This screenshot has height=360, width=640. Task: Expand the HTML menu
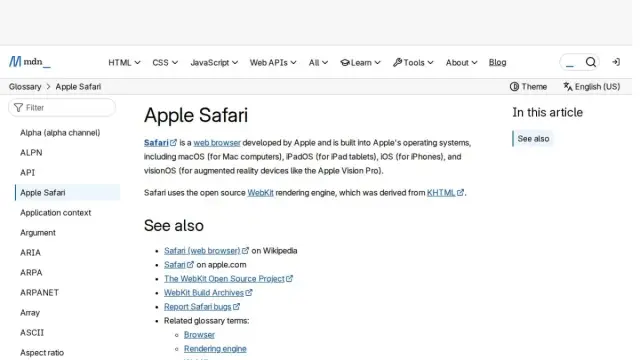[x=124, y=62]
